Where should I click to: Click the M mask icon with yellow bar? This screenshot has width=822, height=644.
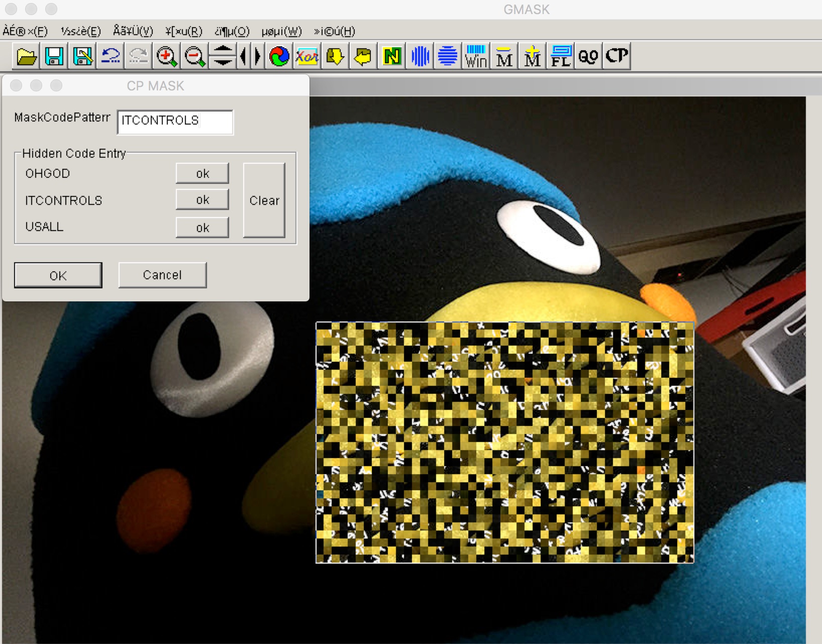504,56
